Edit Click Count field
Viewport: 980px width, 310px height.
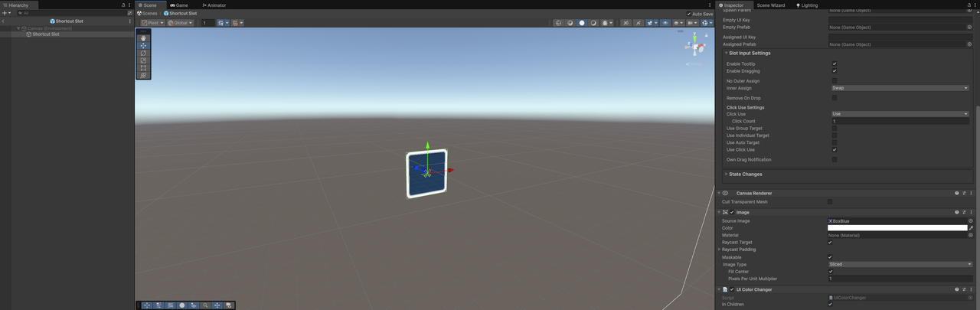900,121
